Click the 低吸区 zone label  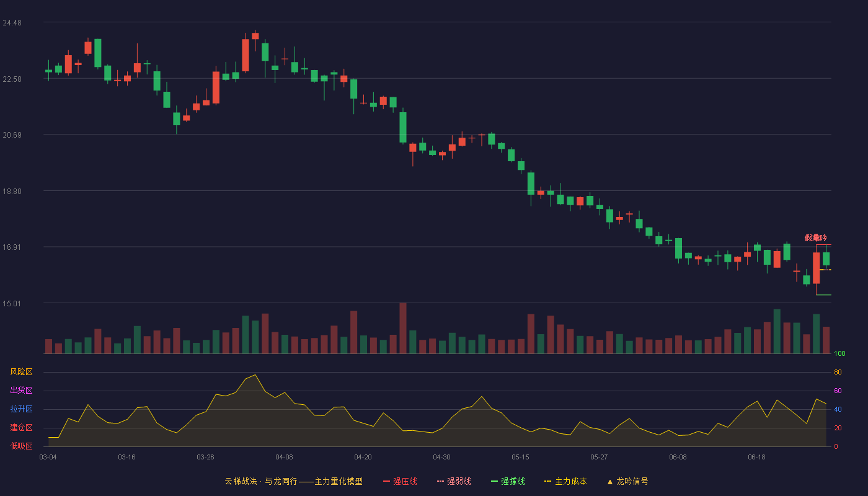pyautogui.click(x=21, y=446)
